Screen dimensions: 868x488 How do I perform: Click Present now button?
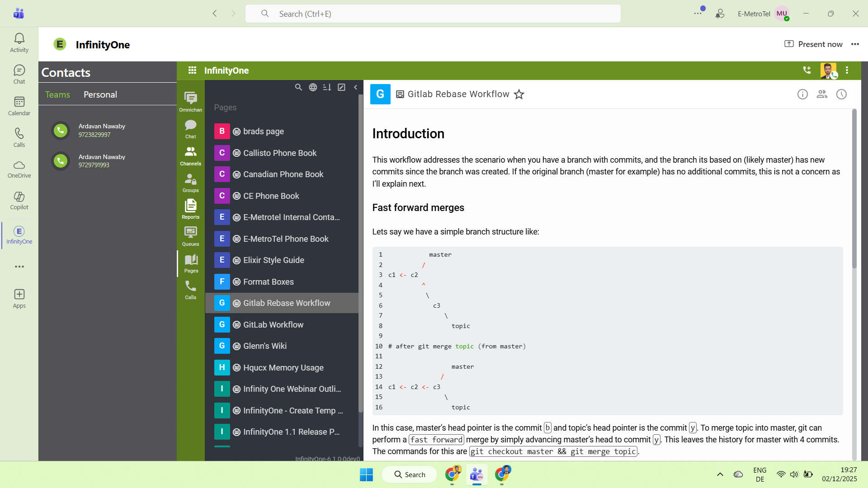(813, 44)
